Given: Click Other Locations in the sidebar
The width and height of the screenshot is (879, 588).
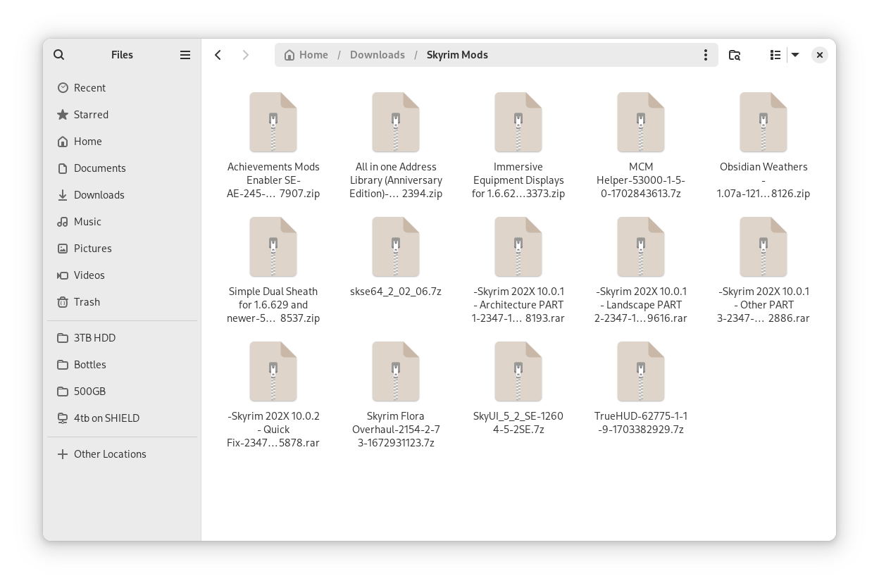Looking at the screenshot, I should click(x=122, y=454).
